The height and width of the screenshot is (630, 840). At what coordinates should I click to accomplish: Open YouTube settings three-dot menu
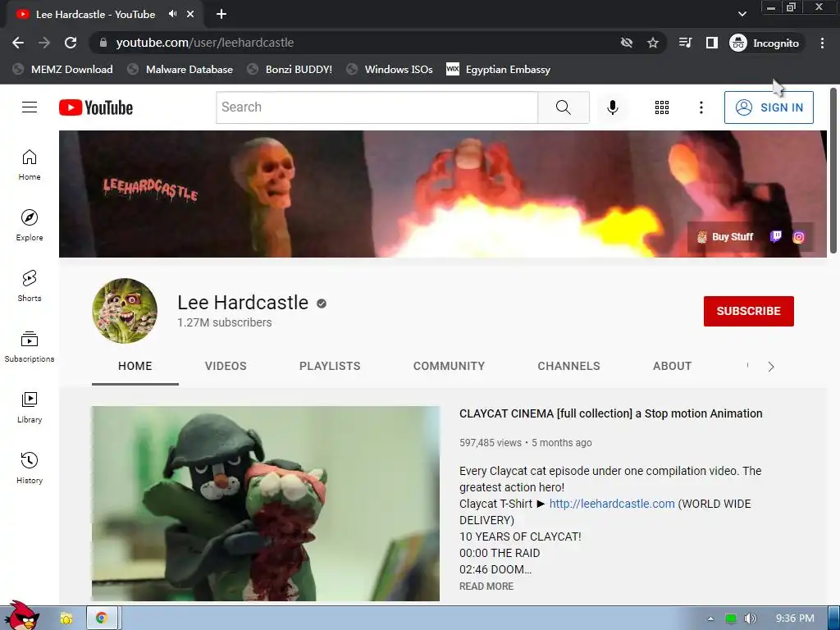701,107
